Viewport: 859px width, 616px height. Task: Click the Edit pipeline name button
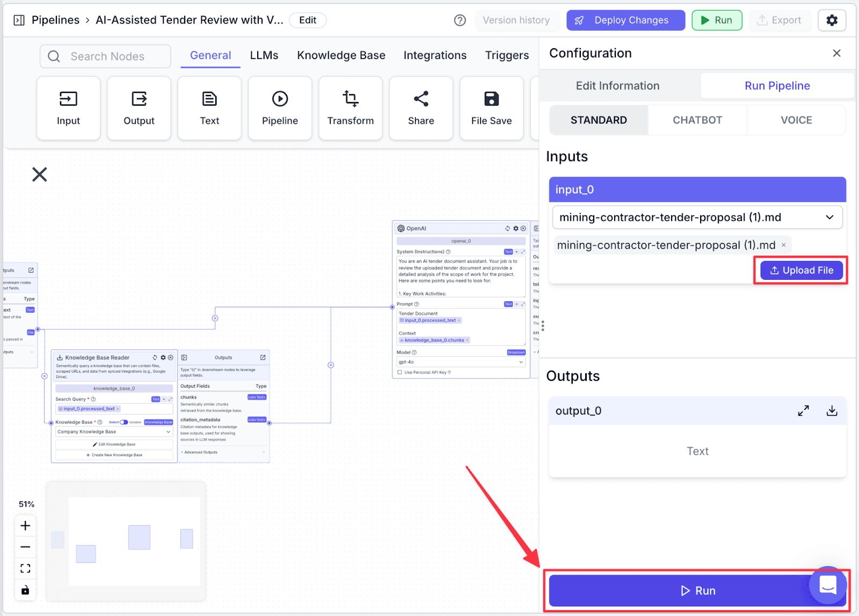(308, 20)
